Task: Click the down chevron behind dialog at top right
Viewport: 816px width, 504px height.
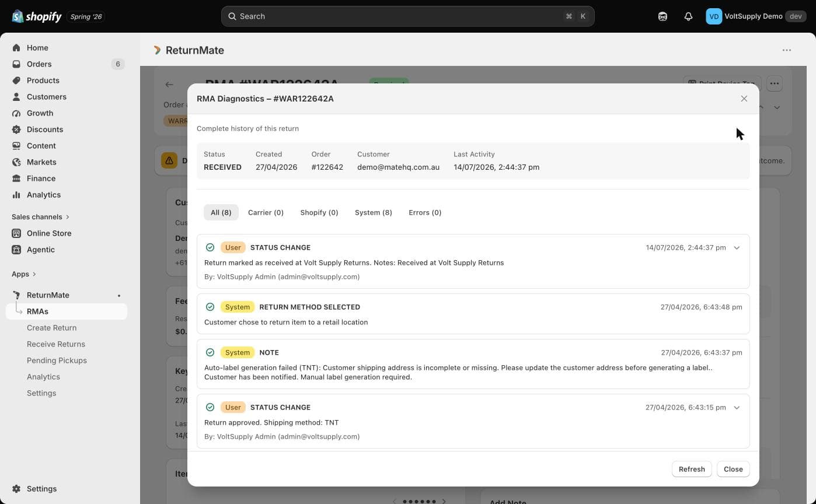Action: (777, 107)
